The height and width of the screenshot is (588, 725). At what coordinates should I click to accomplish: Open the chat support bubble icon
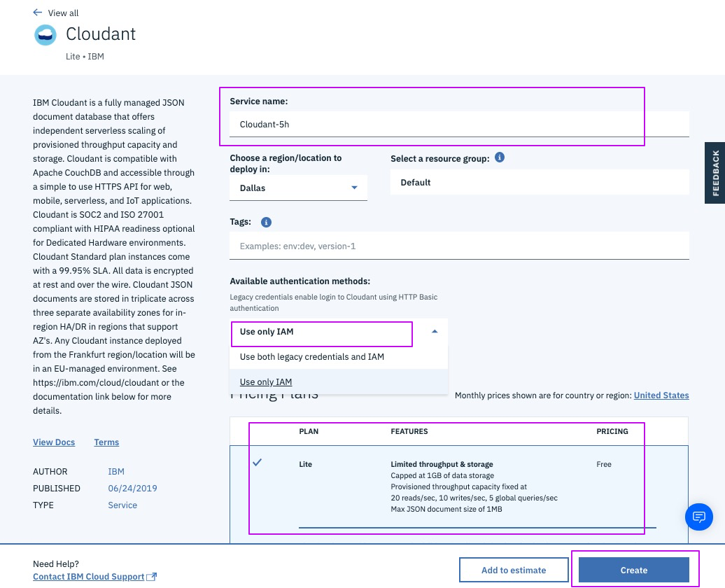point(698,517)
